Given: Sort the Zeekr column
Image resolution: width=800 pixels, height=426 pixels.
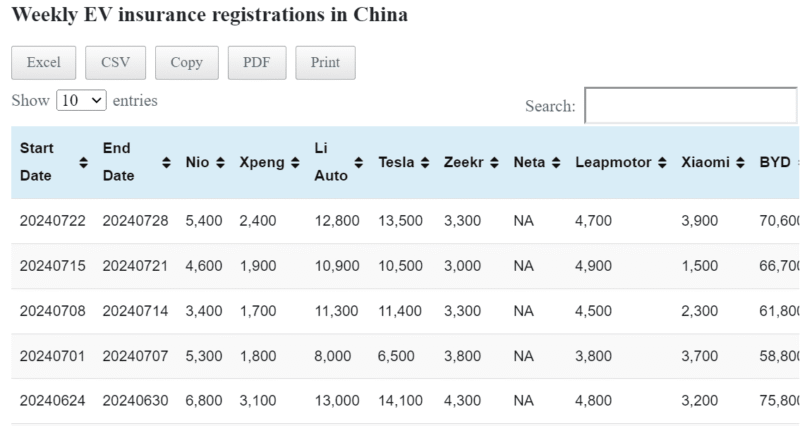Looking at the screenshot, I should coord(493,162).
